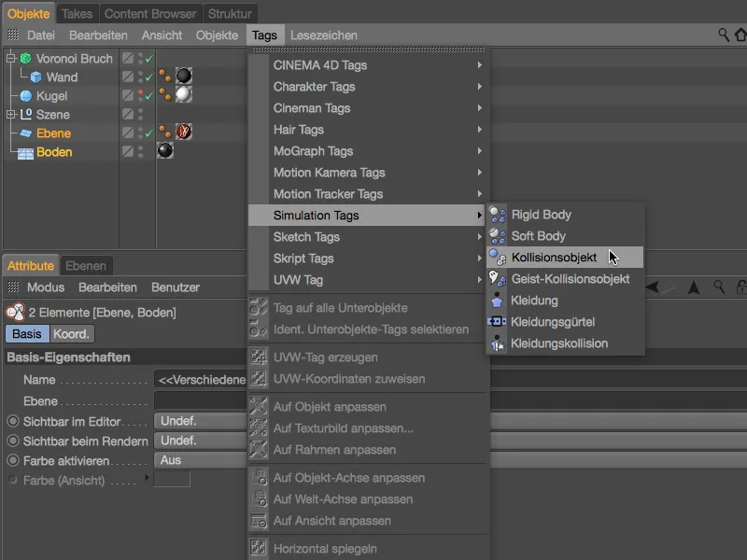
Task: Open the Benutzer menu
Action: (x=176, y=287)
